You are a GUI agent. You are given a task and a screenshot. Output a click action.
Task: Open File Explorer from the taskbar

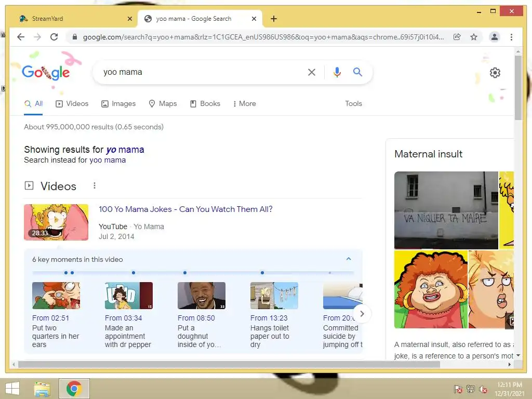coord(42,389)
